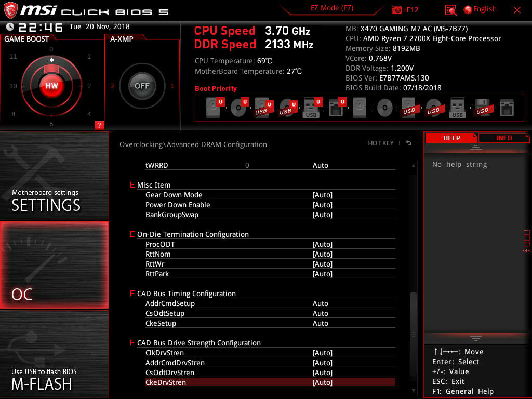Toggle the A-XMP OFF button

142,86
